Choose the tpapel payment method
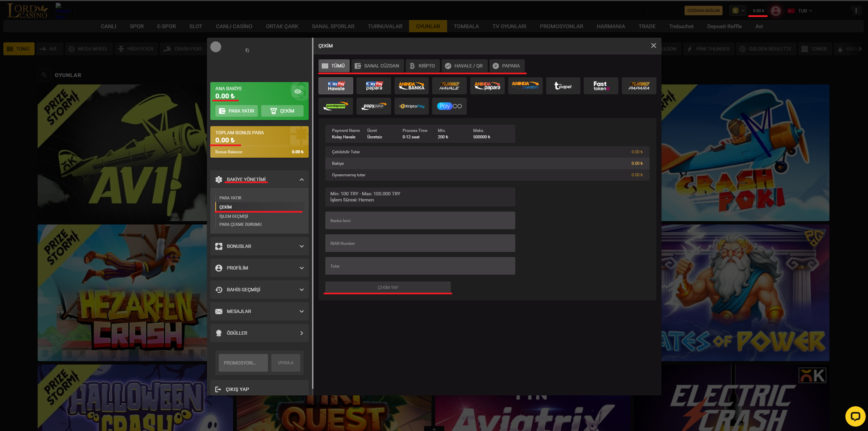The image size is (868, 431). pos(563,86)
